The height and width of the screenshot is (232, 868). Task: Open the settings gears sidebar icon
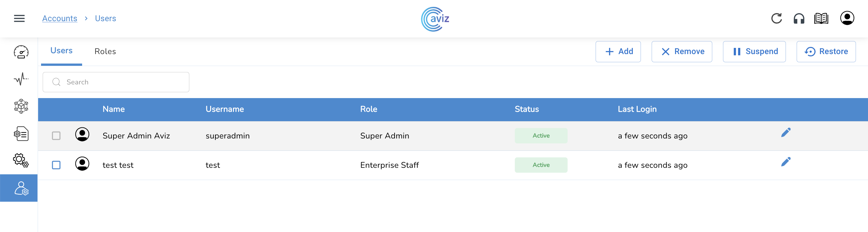[x=21, y=160]
